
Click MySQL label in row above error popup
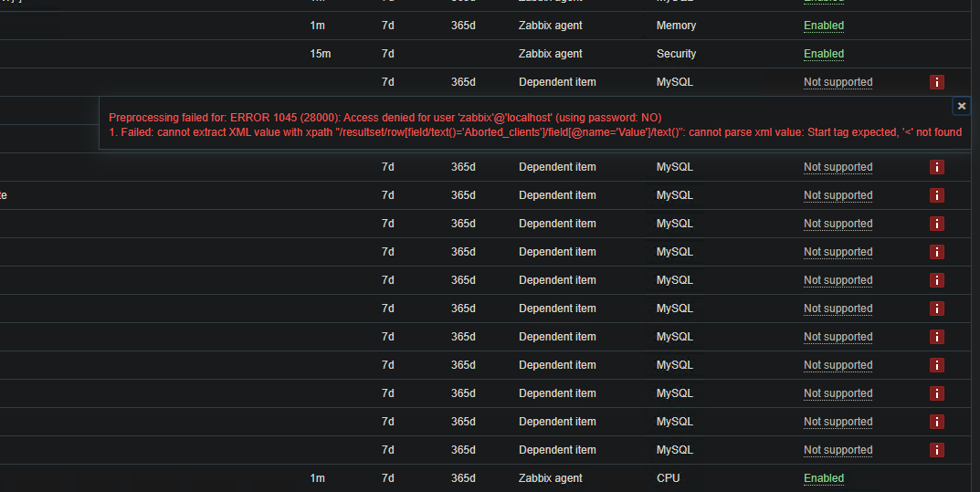[674, 82]
